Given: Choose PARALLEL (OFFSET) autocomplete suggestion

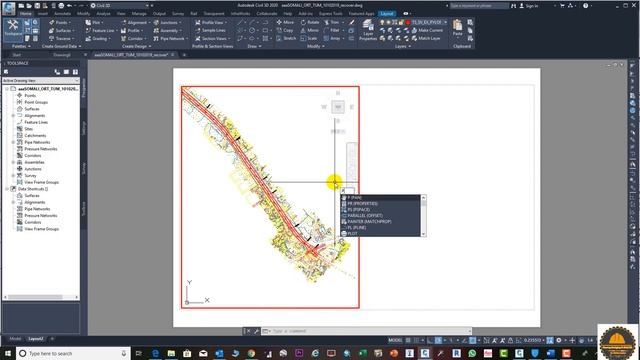Looking at the screenshot, I should coord(380,216).
